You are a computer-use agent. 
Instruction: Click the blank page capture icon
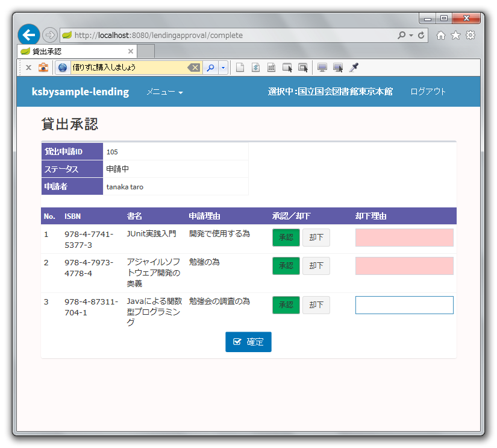(240, 68)
